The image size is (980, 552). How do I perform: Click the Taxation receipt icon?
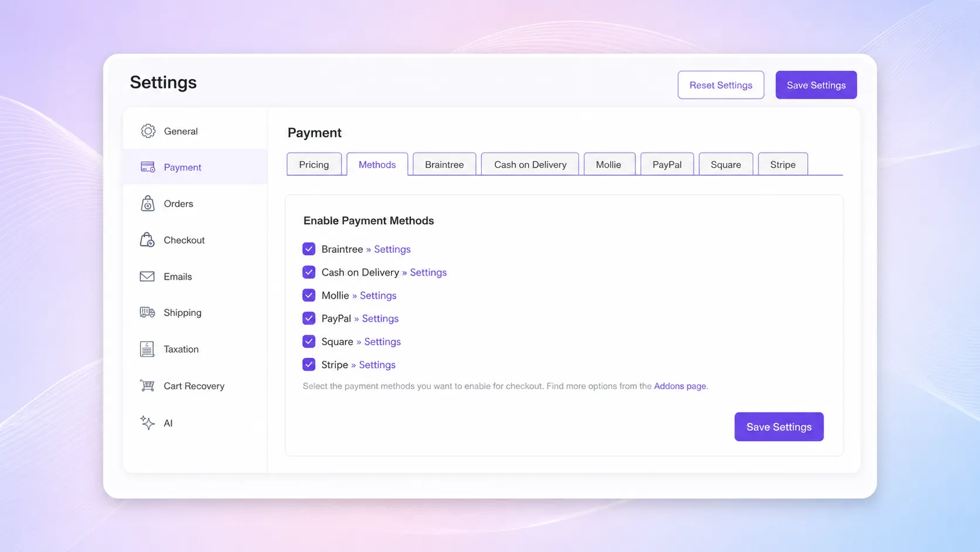[147, 349]
